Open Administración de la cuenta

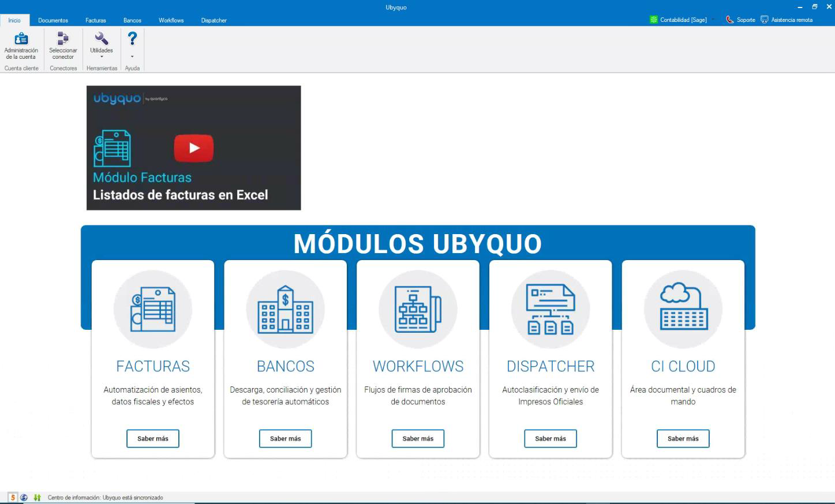21,46
